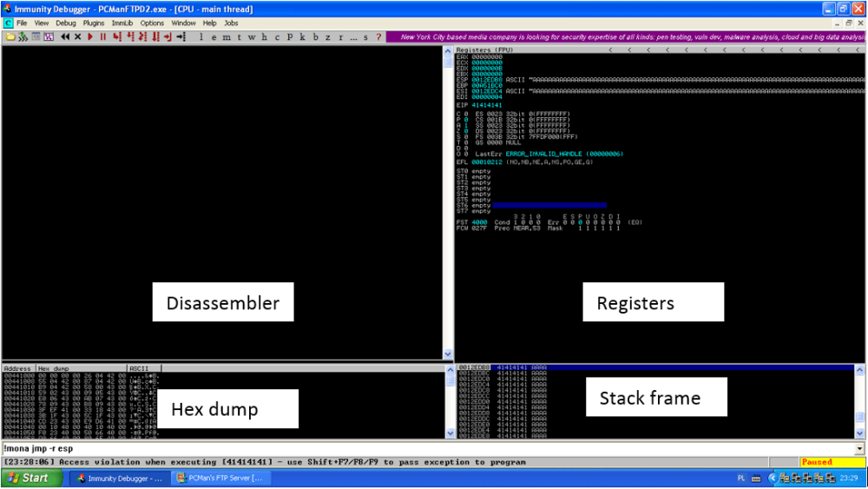Click the Windows Start button

click(31, 479)
